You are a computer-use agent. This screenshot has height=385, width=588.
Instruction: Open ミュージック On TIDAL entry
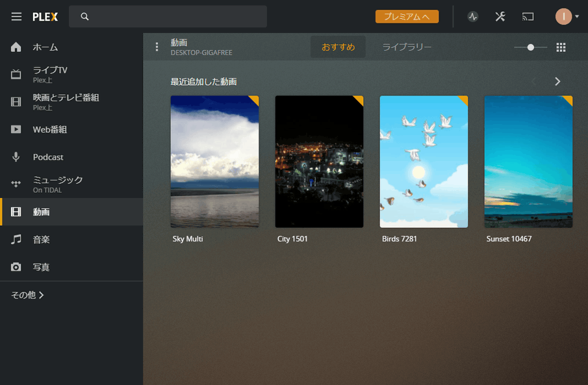click(x=71, y=184)
